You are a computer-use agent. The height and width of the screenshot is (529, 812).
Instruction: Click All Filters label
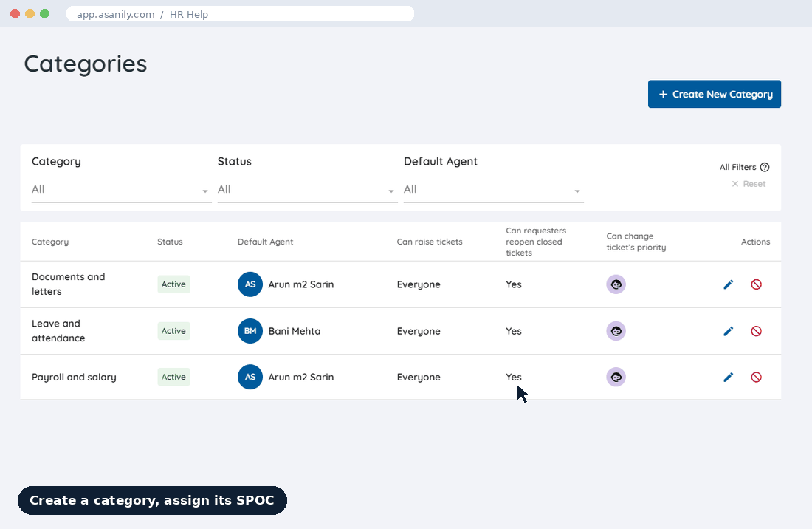(738, 168)
